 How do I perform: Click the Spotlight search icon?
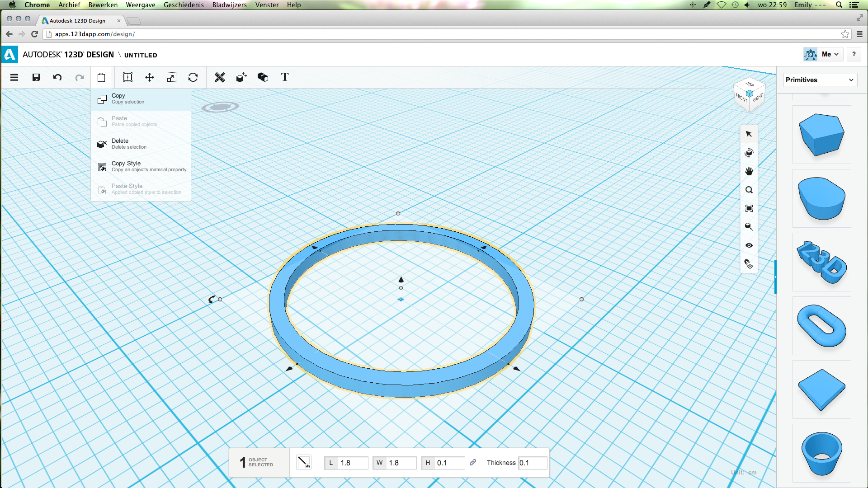click(839, 5)
